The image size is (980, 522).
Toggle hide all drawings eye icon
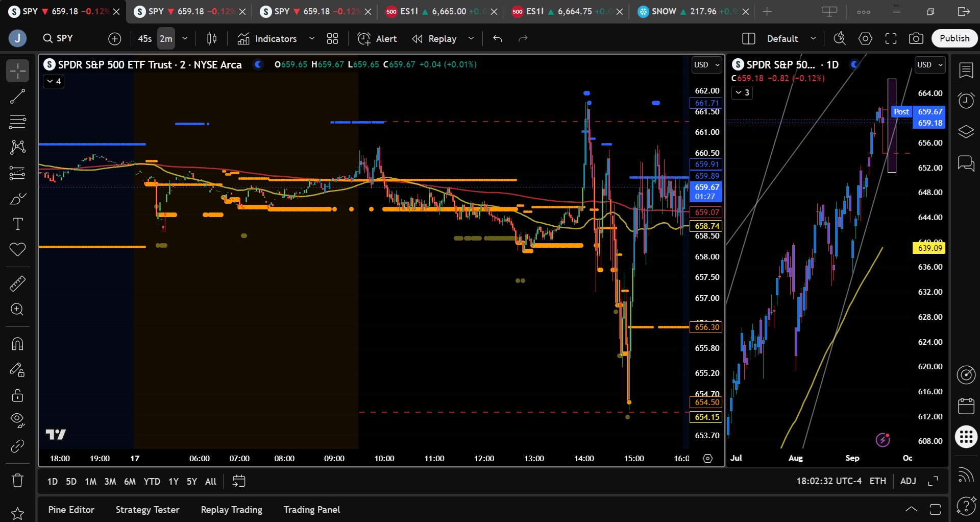pos(17,420)
